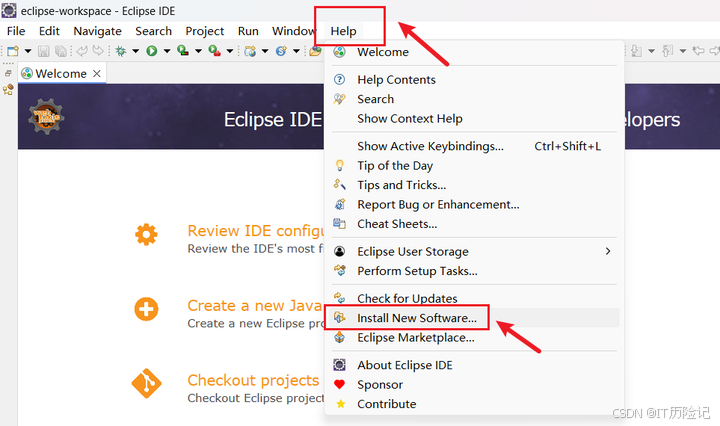The image size is (720, 426).
Task: Click the orange Git diamond icon
Action: click(146, 383)
